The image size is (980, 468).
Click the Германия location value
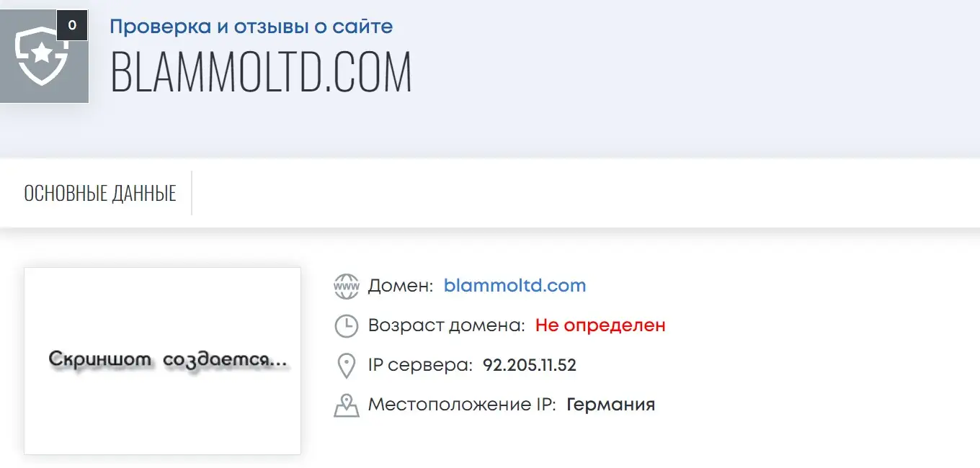pyautogui.click(x=611, y=405)
